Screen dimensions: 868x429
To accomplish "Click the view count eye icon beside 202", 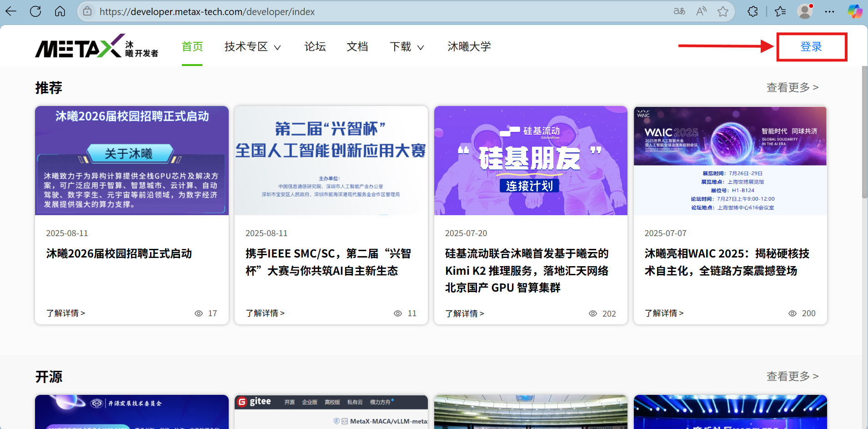I will 593,313.
